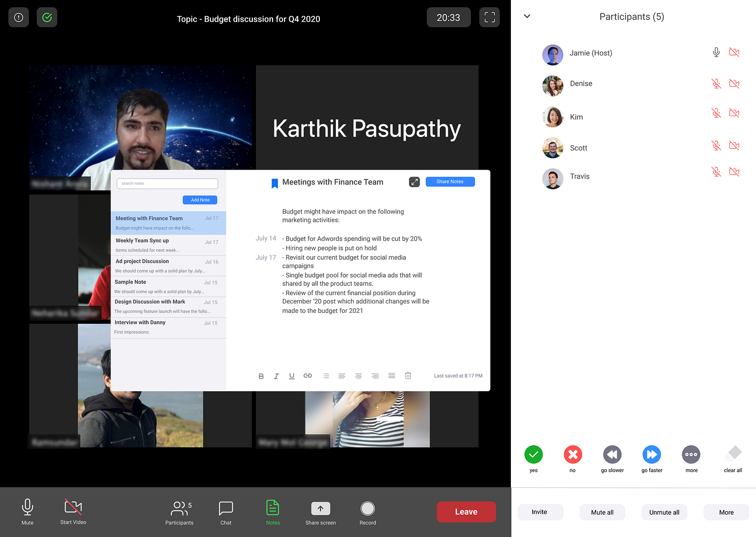Insert a link using the link icon
This screenshot has height=537, width=756.
pos(308,376)
